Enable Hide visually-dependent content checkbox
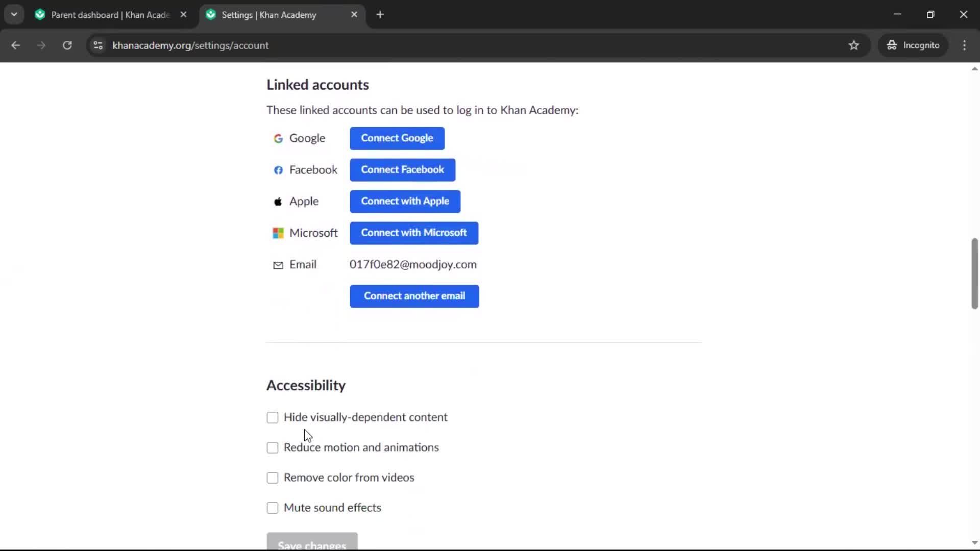Viewport: 980px width, 551px height. click(x=273, y=418)
